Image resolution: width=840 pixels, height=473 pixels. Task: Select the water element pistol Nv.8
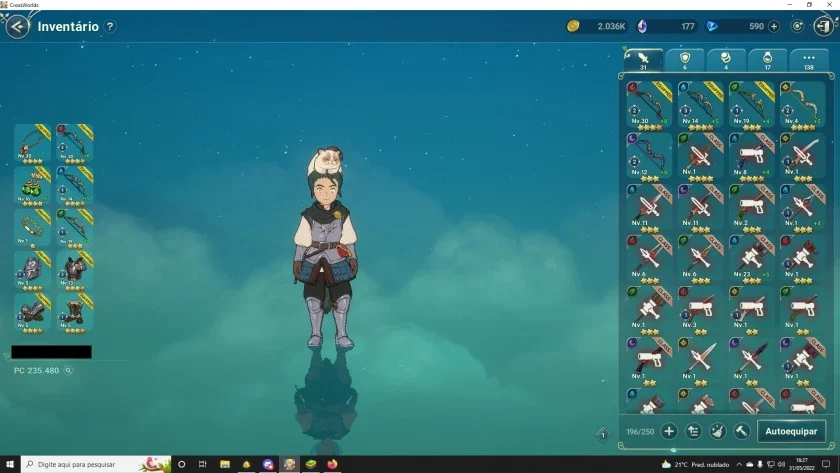(x=751, y=156)
